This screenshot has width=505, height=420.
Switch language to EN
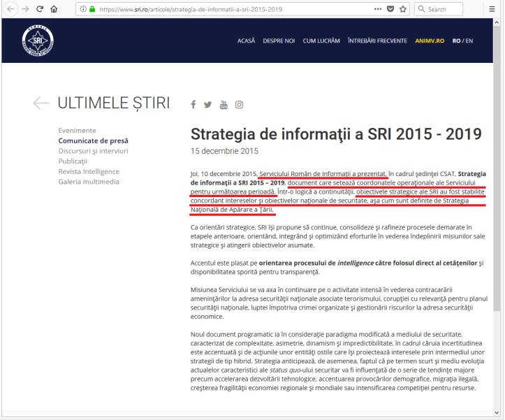pyautogui.click(x=469, y=41)
